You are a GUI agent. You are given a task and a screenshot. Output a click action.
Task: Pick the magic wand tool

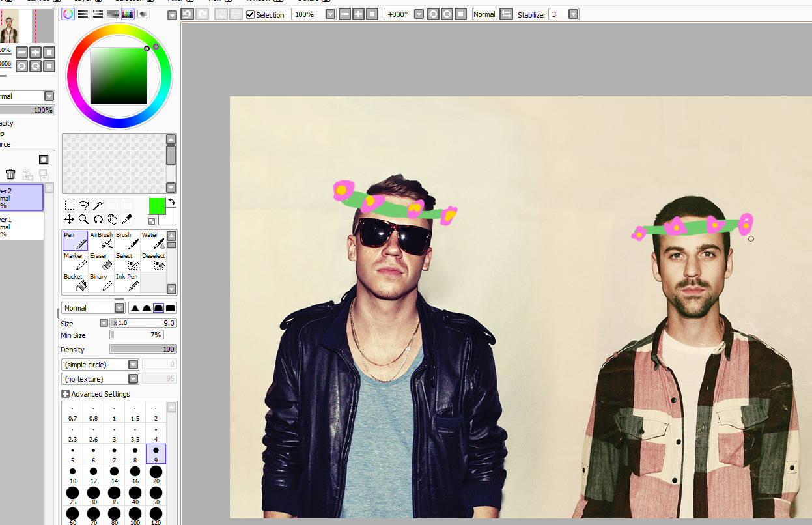point(98,205)
